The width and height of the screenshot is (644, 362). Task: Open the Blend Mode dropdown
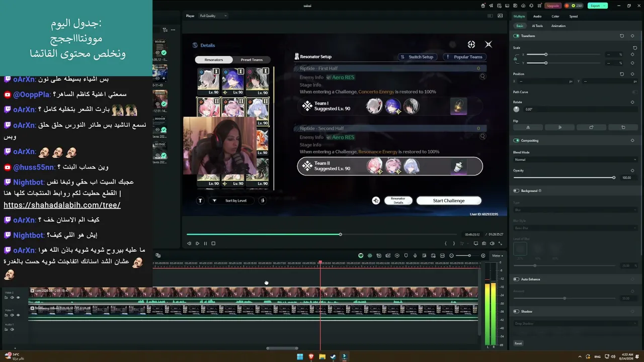[x=575, y=159]
